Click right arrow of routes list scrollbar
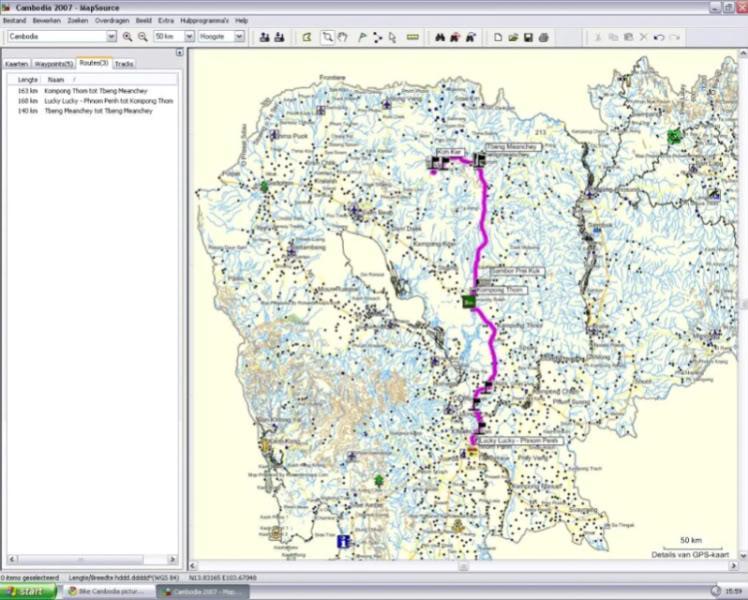The height and width of the screenshot is (600, 748). [x=173, y=559]
